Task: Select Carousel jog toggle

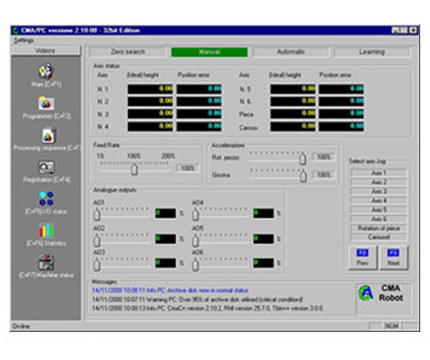Action: point(379,237)
